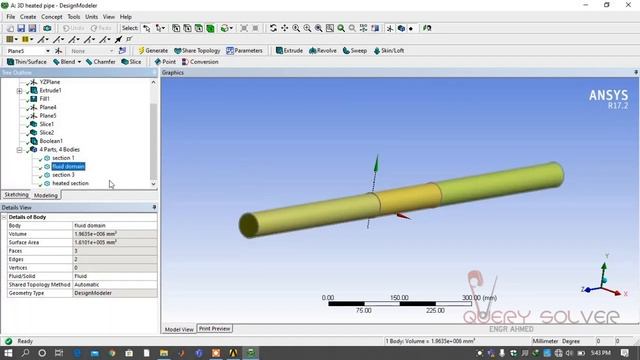Click the Rotate view icon

(x=273, y=28)
